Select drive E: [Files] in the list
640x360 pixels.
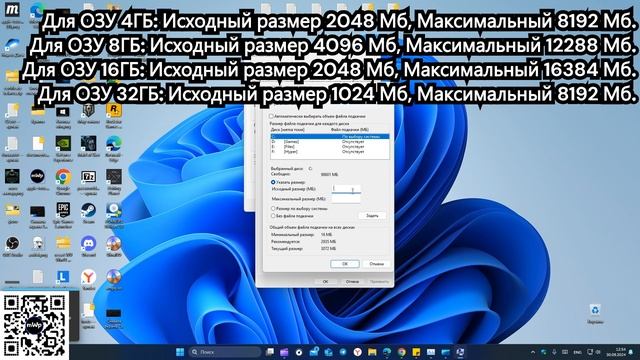(330, 146)
